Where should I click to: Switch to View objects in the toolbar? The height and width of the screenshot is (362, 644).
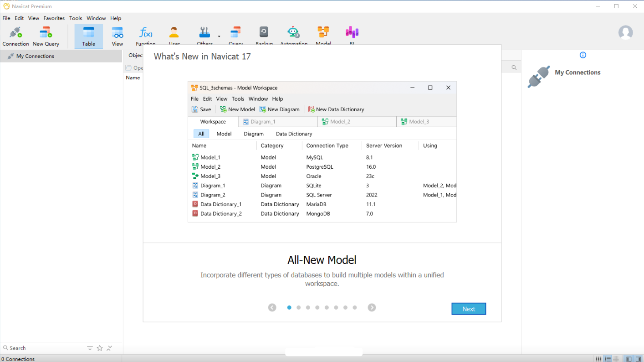118,36
